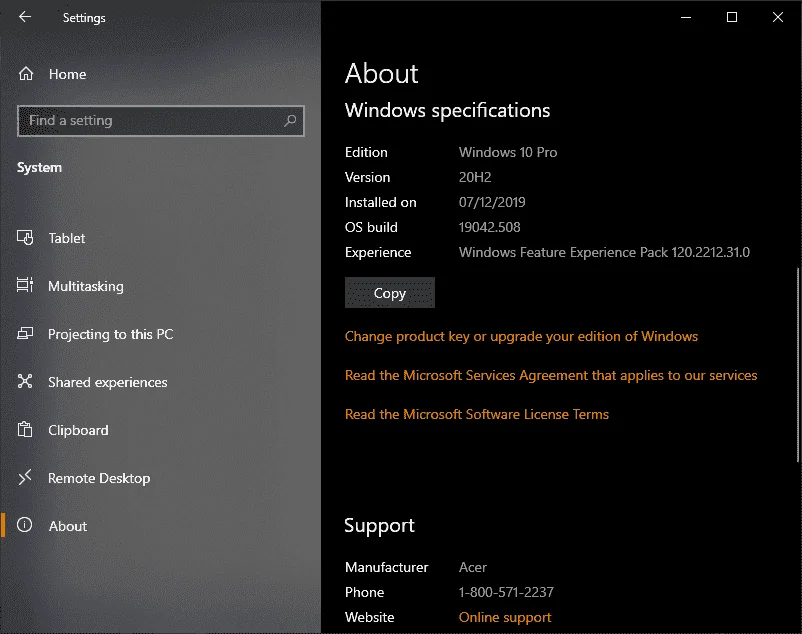Viewport: 802px width, 634px height.
Task: Click the vertical scrollbar thumb
Action: (797, 365)
